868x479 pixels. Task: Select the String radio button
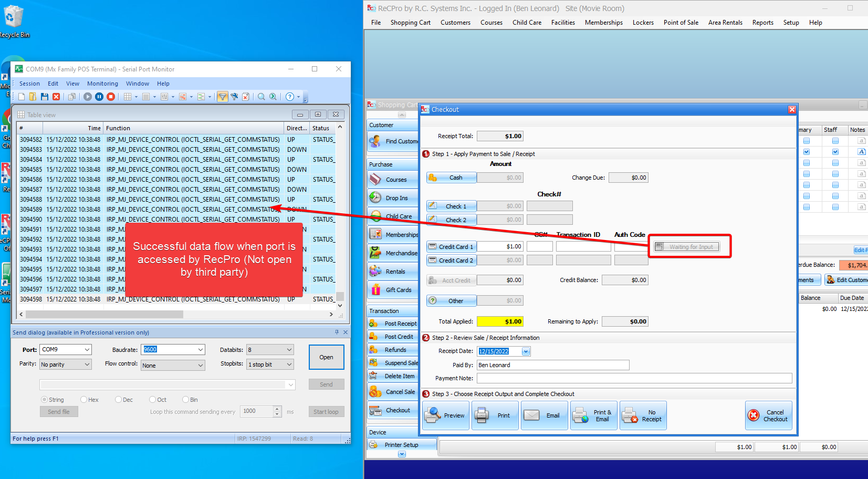44,400
